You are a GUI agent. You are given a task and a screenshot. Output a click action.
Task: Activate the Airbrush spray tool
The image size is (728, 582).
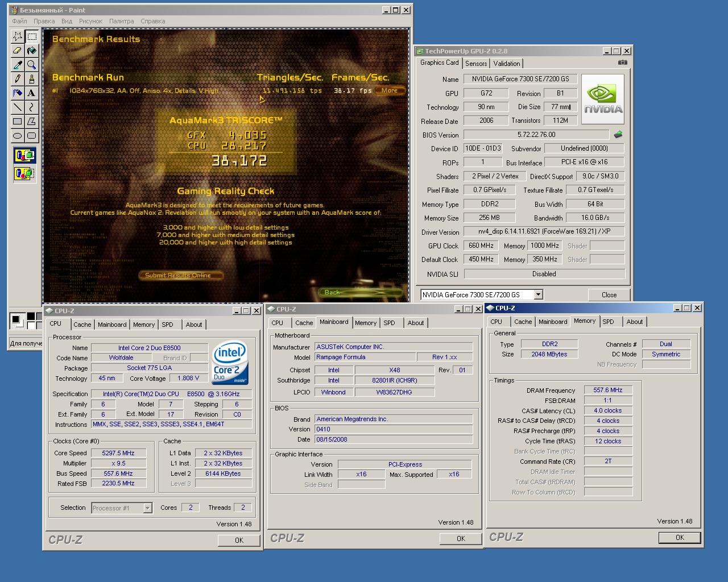point(18,93)
